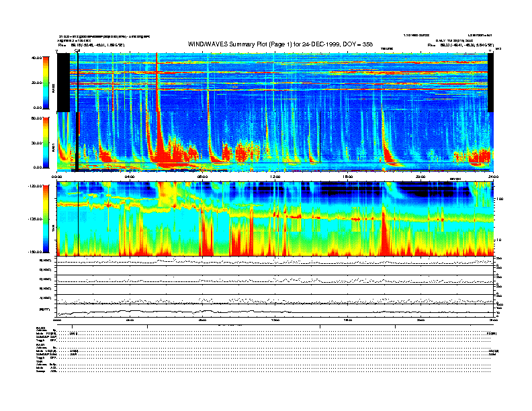The width and height of the screenshot is (532, 411).
Task: Click the black data gap at RAD2 end
Action: click(x=490, y=83)
